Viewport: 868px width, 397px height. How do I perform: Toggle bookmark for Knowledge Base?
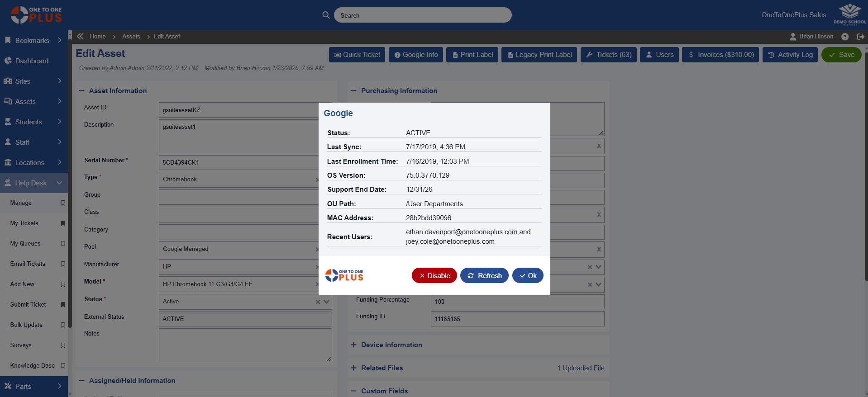63,366
